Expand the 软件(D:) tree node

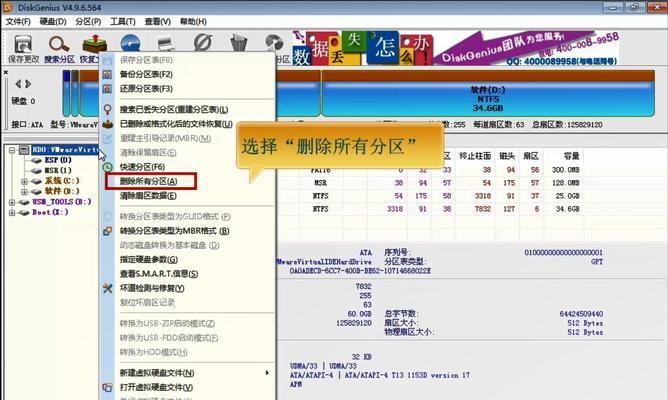[24, 192]
